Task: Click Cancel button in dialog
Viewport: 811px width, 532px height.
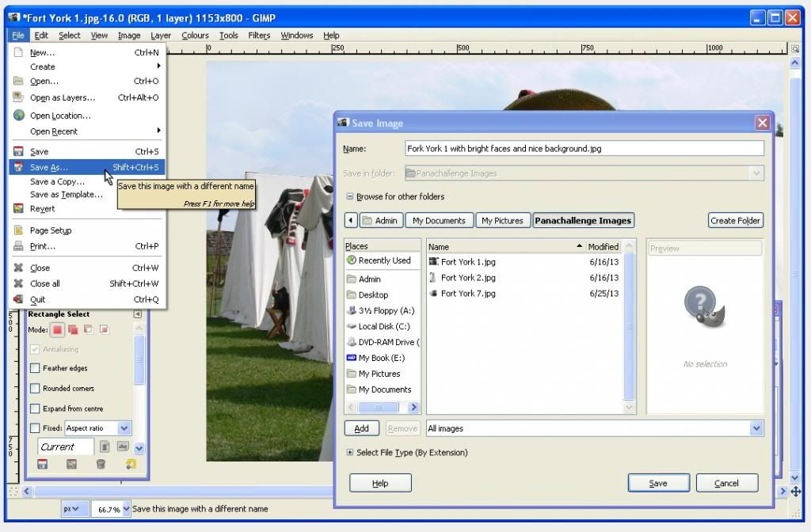Action: 727,483
